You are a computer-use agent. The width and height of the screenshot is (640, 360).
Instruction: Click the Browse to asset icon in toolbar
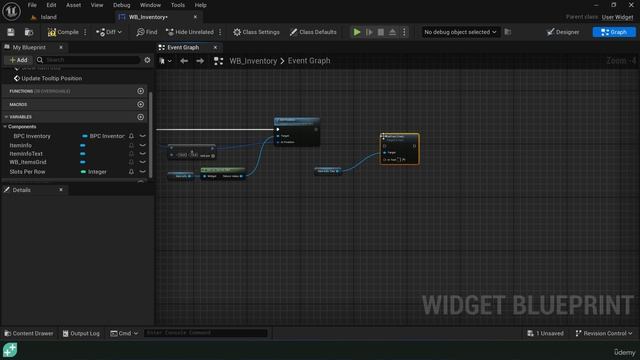click(x=29, y=32)
